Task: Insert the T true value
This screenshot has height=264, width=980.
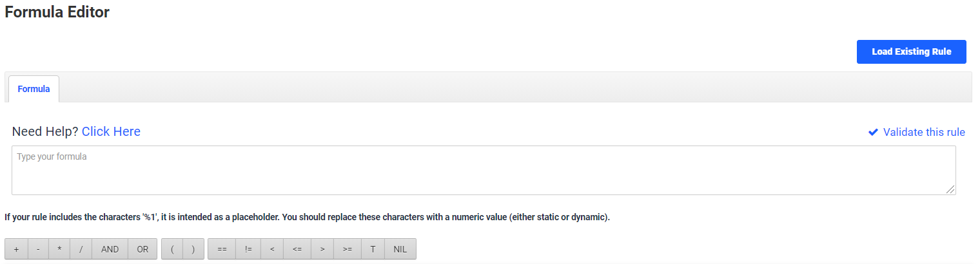Action: click(x=373, y=249)
